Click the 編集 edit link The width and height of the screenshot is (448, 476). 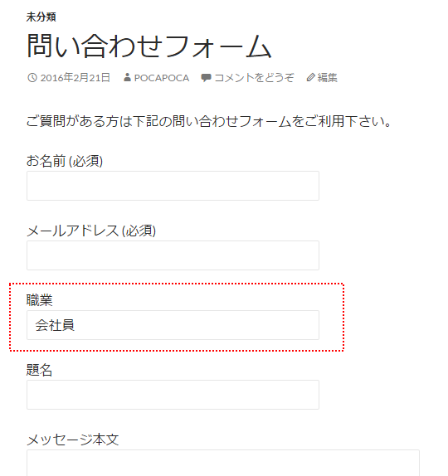click(328, 78)
